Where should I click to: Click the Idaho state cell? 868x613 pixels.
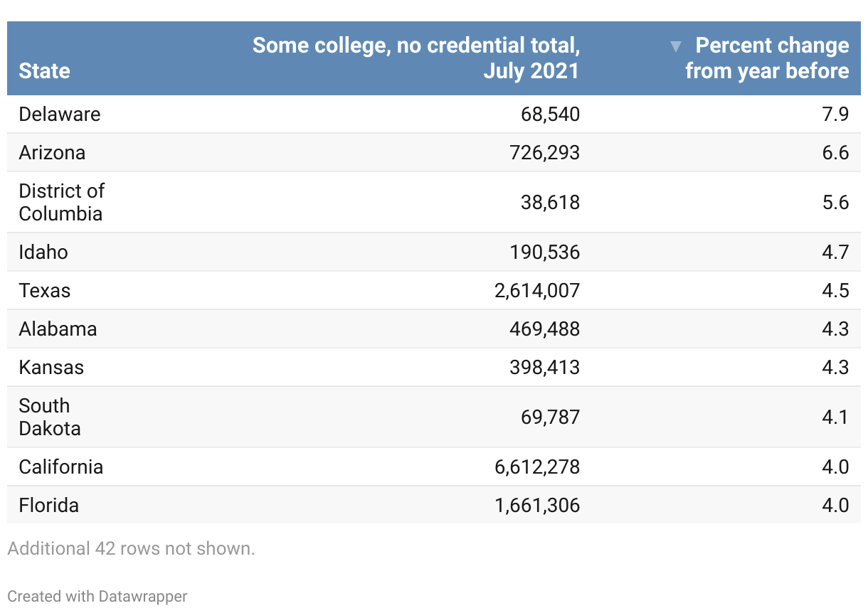[43, 252]
